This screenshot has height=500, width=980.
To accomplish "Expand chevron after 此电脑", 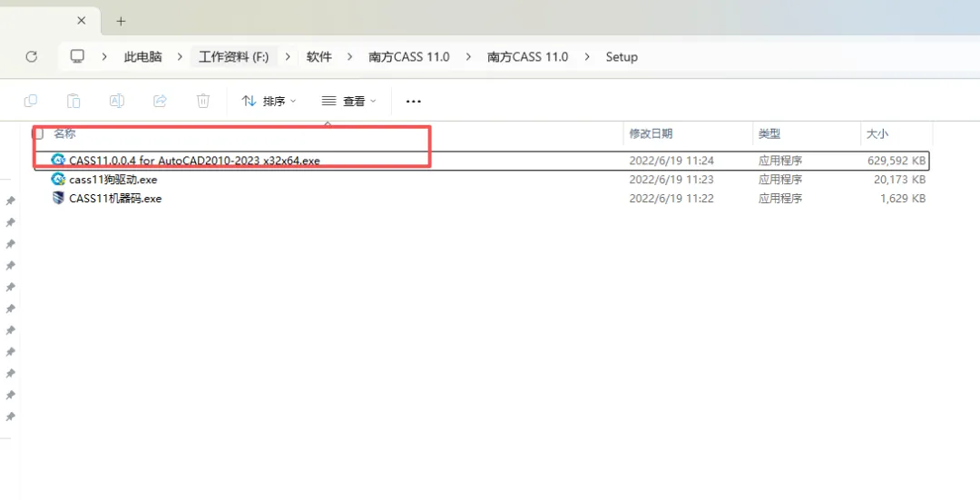I will point(180,57).
